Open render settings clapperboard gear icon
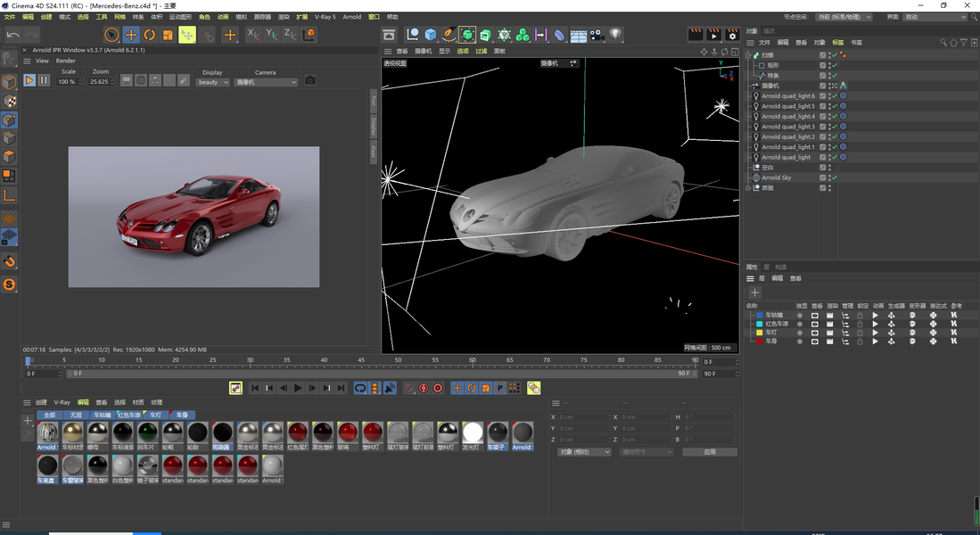Screen dimensions: 980x535 point(732,35)
